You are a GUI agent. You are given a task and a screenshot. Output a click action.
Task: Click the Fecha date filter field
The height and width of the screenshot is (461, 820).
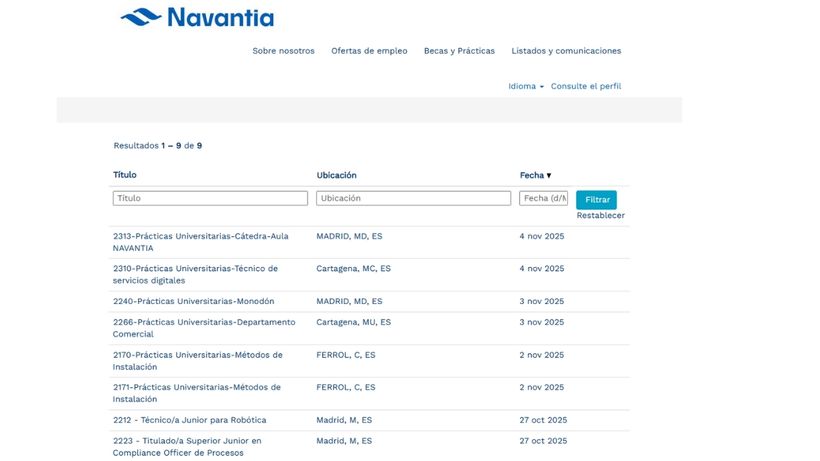[x=543, y=198]
